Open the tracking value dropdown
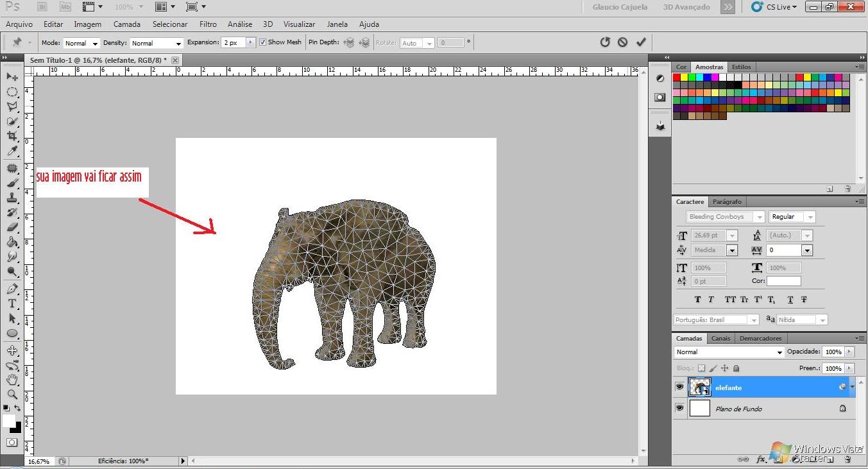The width and height of the screenshot is (868, 469). (807, 250)
